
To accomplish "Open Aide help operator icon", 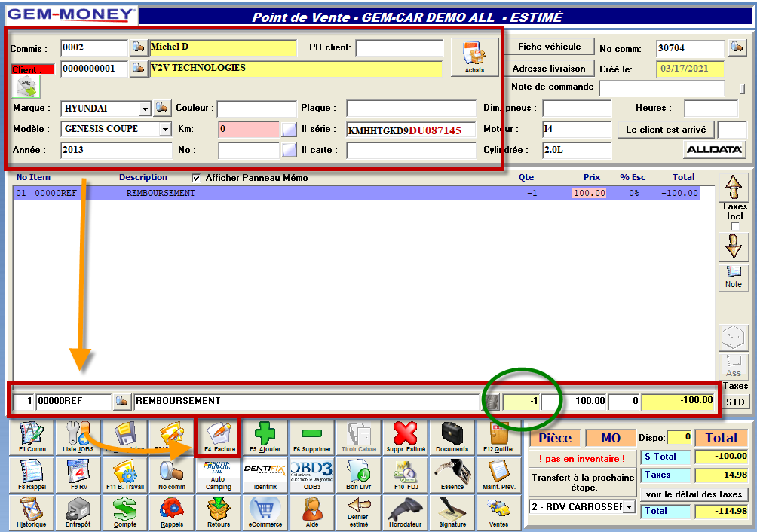I will tap(312, 512).
